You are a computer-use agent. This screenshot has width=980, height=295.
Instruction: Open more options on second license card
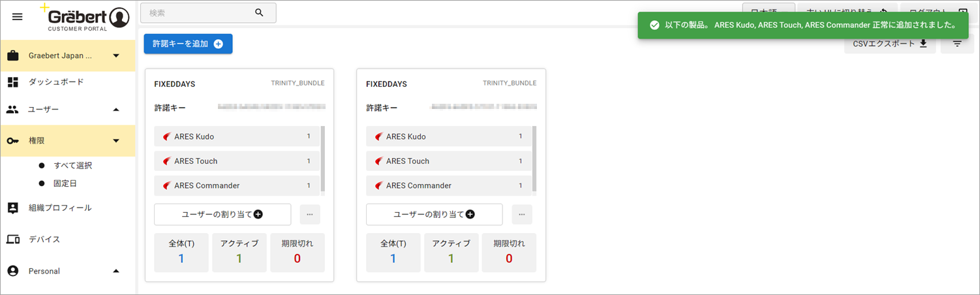pyautogui.click(x=522, y=214)
